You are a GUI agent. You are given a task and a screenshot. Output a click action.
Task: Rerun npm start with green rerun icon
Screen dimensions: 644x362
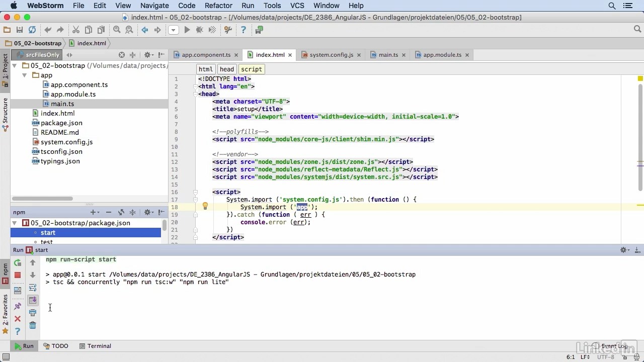point(18,262)
